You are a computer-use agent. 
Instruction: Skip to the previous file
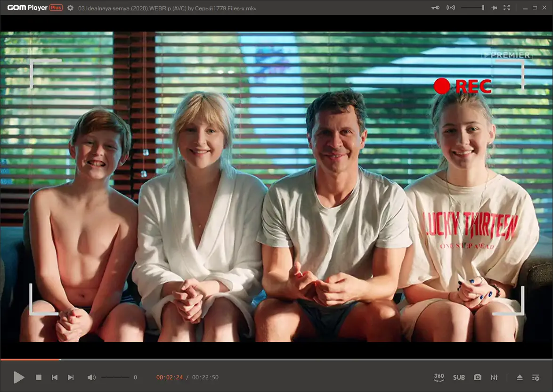[x=55, y=377]
